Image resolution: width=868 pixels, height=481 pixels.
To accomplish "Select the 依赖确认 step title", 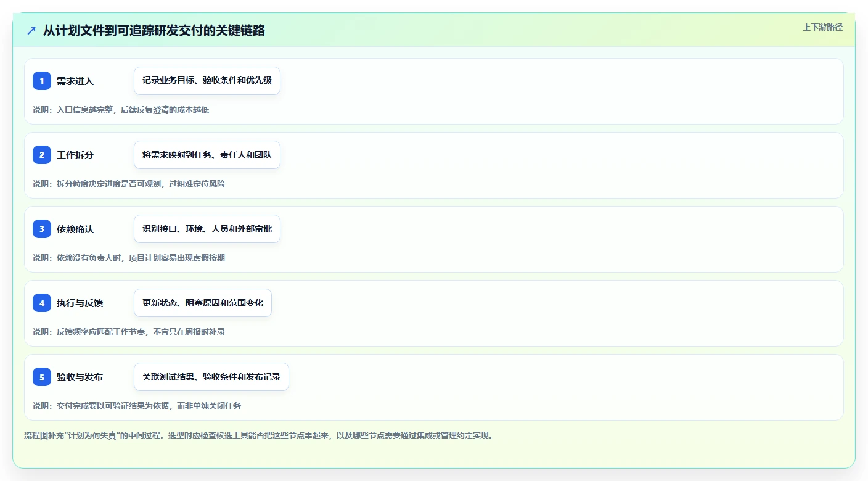I will [x=75, y=229].
